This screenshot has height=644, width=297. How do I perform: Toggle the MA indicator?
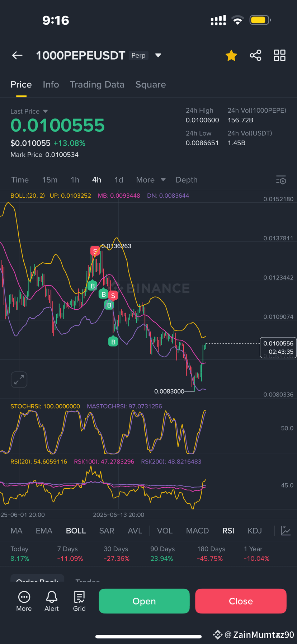tap(16, 531)
